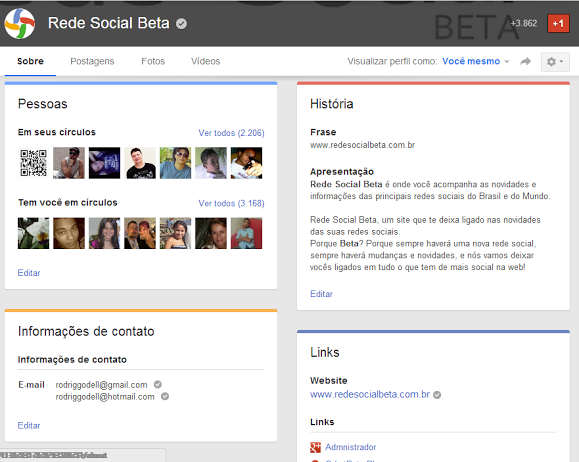The height and width of the screenshot is (462, 579).
Task: Open the Administrador link
Action: point(350,447)
